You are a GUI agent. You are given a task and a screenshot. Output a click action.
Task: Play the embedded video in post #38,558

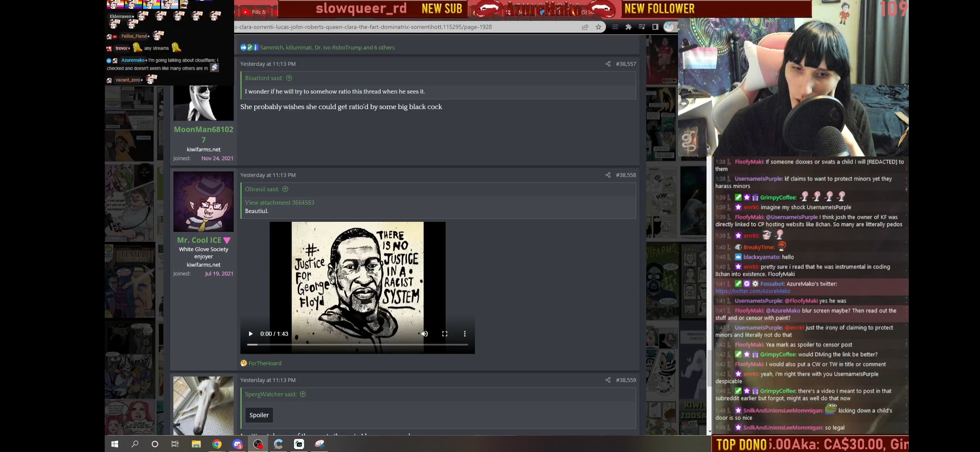click(x=250, y=334)
